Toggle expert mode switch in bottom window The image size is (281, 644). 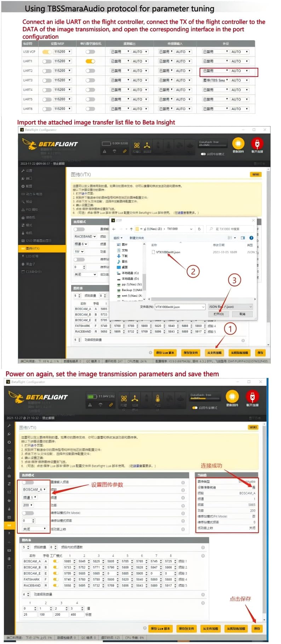[x=195, y=408]
